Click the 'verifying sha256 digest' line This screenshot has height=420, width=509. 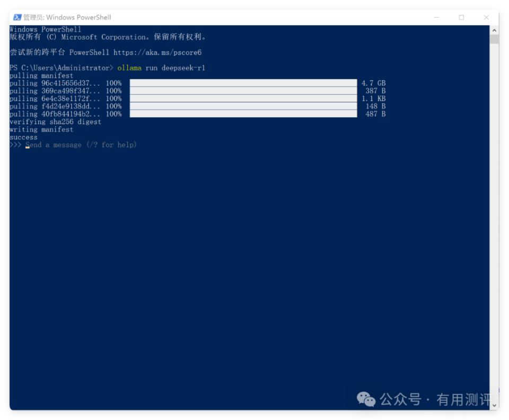[55, 122]
